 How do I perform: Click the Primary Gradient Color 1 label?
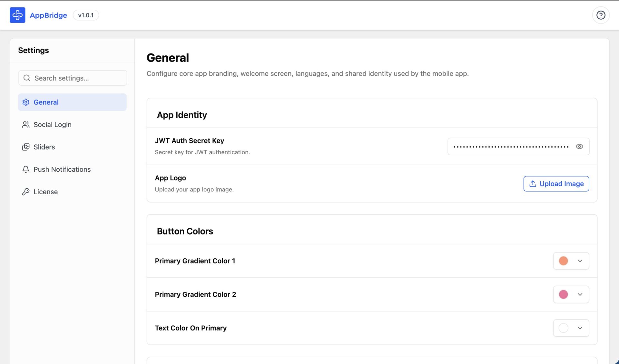(x=195, y=261)
